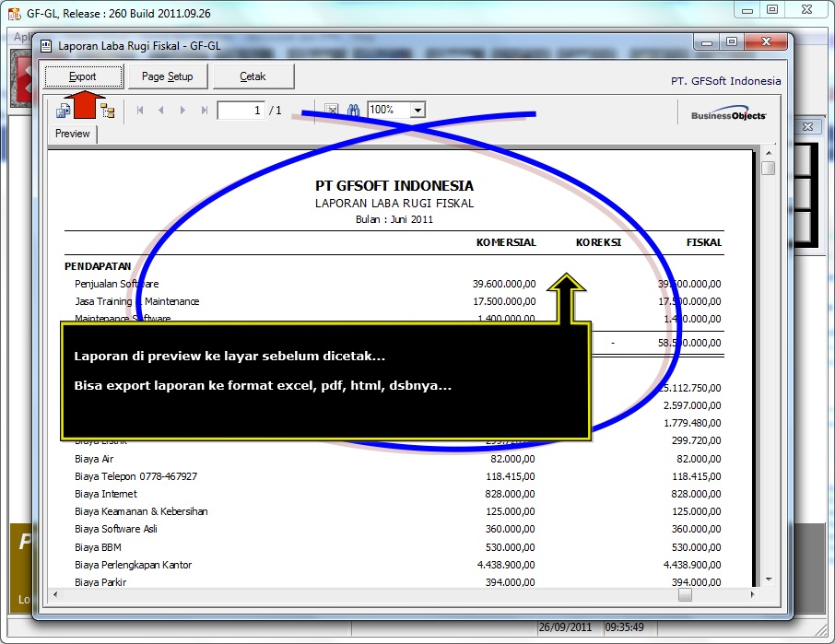Click the "Bulan : Juni 2011" text
Viewport: 835px width, 644px height.
[394, 219]
